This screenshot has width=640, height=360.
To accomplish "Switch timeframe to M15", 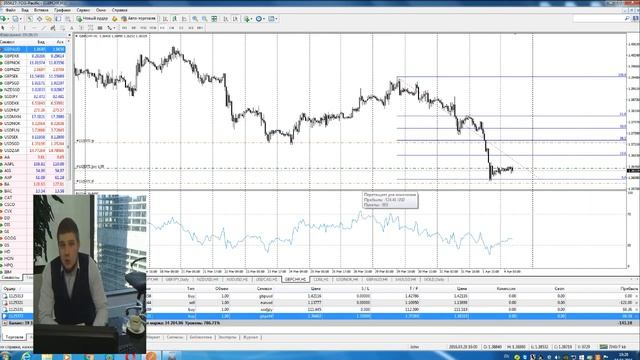I will 144,28.
